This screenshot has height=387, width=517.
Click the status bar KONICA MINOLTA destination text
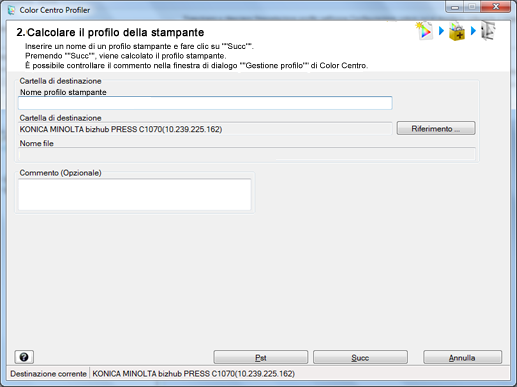pyautogui.click(x=193, y=374)
